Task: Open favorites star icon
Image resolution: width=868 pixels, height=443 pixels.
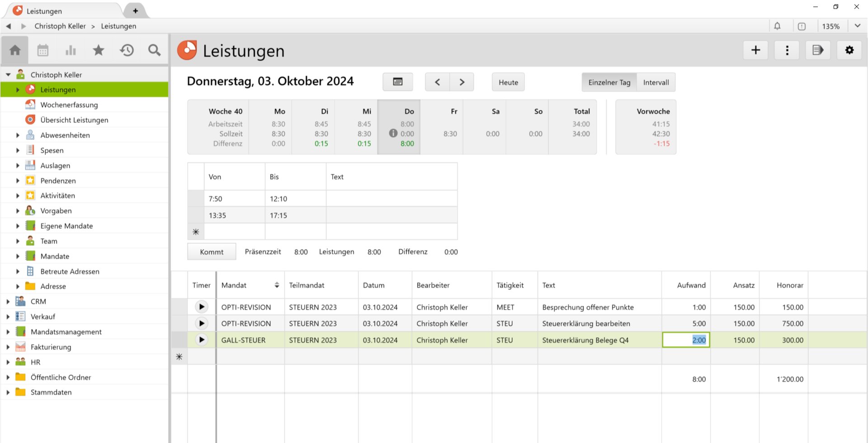Action: [x=99, y=50]
